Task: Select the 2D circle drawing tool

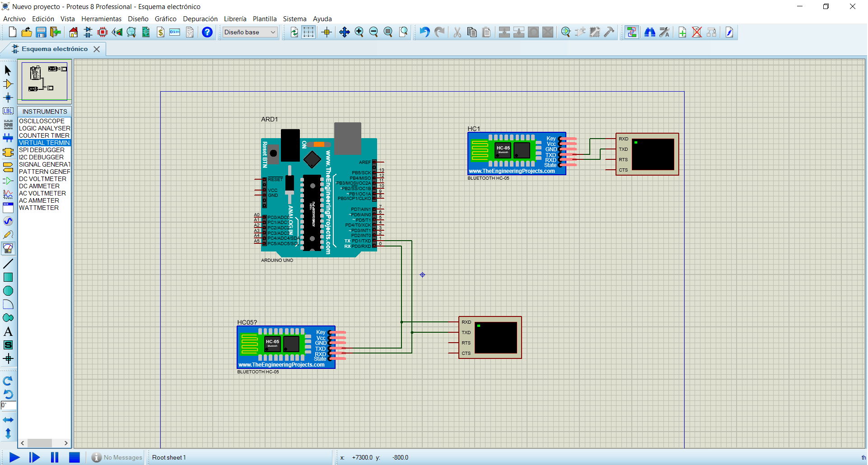Action: point(8,291)
